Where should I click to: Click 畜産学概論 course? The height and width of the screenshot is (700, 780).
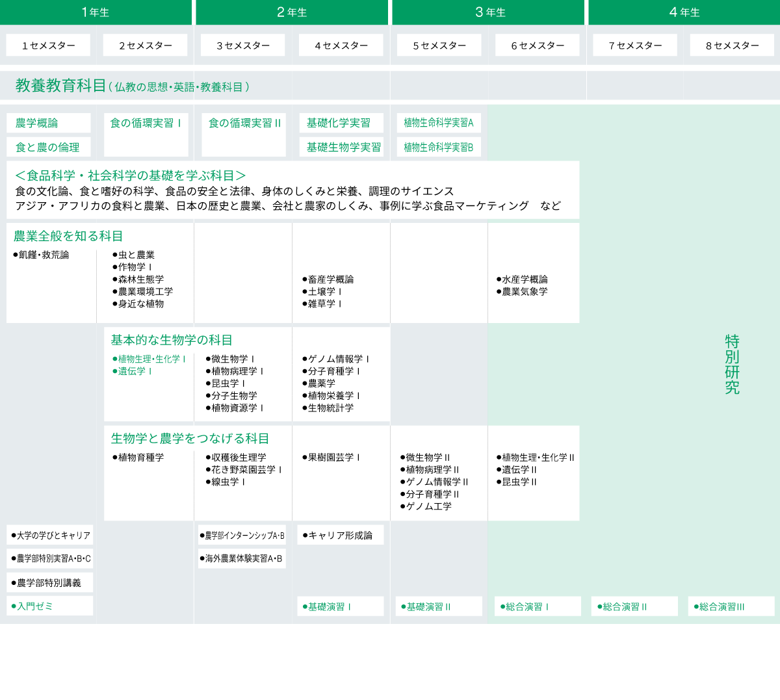pos(328,279)
